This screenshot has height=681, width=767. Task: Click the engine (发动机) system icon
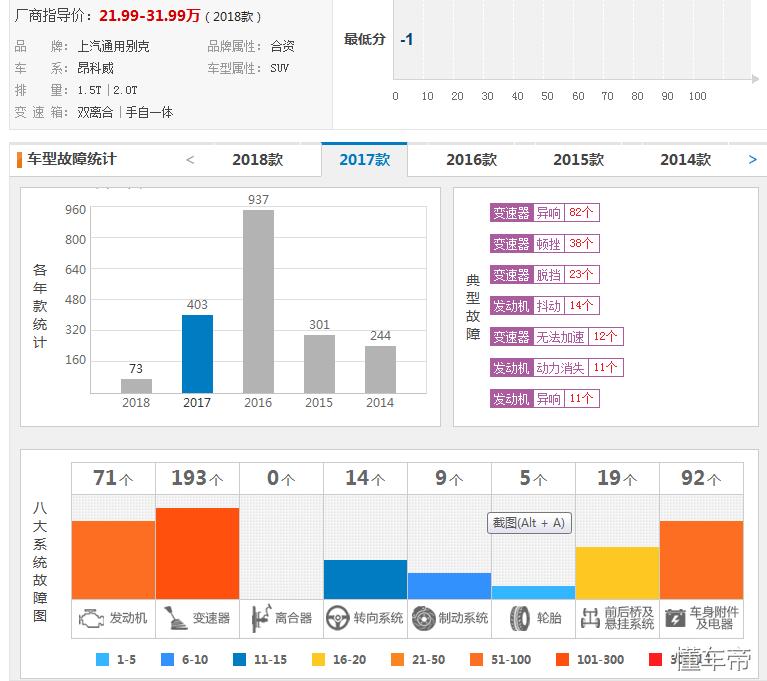[x=91, y=618]
